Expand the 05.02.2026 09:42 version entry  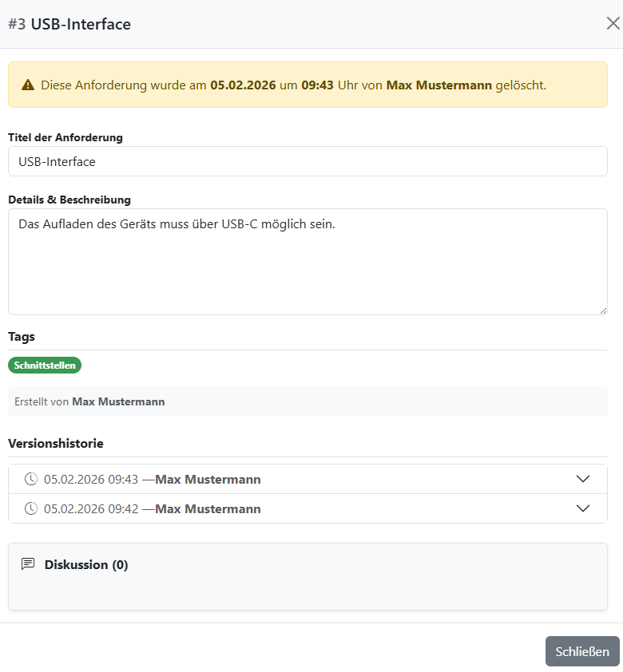pyautogui.click(x=583, y=508)
